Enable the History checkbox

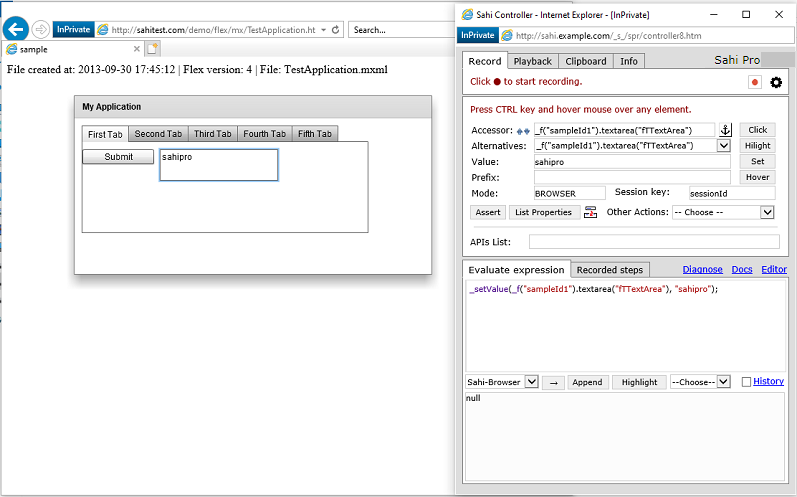click(x=746, y=382)
